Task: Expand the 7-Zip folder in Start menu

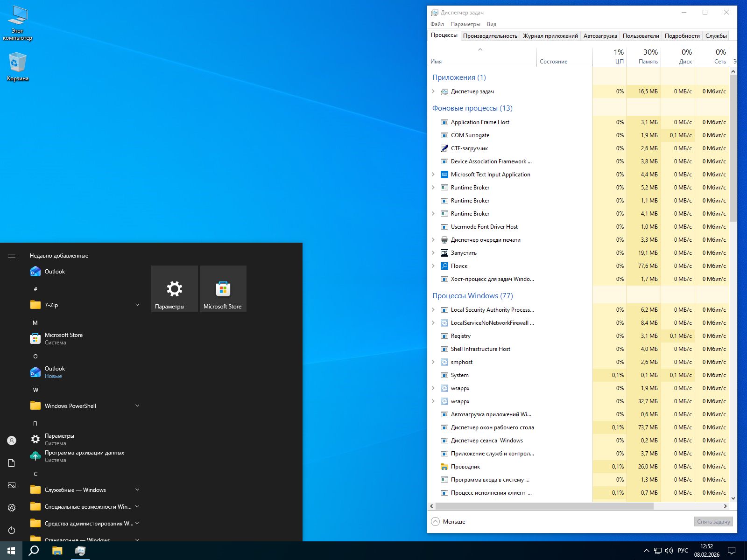Action: [x=137, y=305]
